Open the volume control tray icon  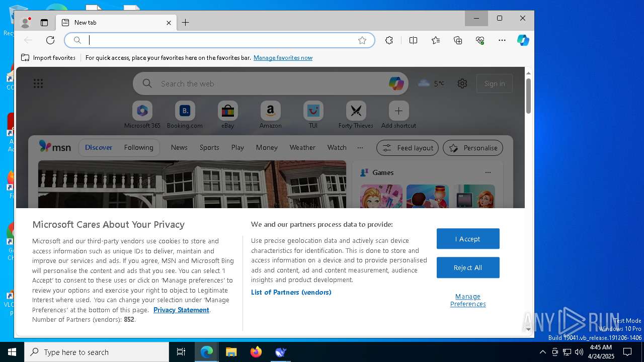pos(579,352)
